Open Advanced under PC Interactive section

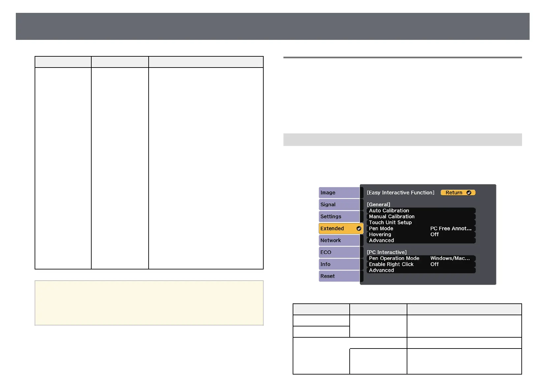[421, 270]
